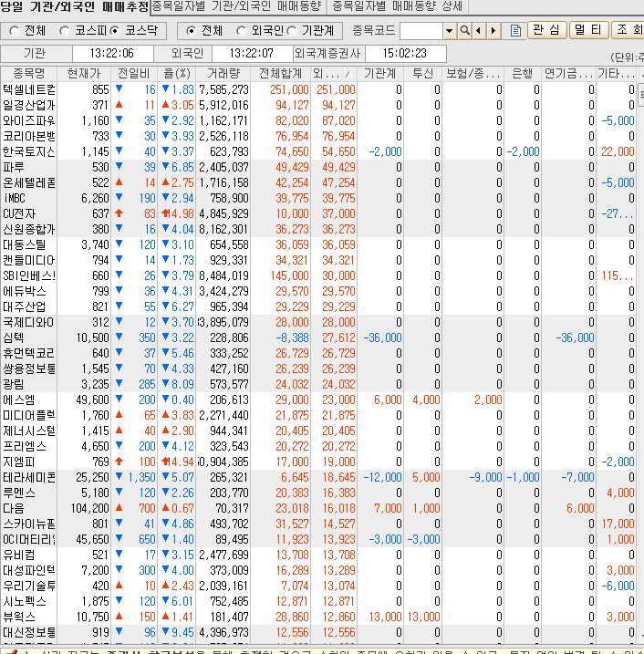
Task: Sort by 전일비 column header
Action: 134,73
